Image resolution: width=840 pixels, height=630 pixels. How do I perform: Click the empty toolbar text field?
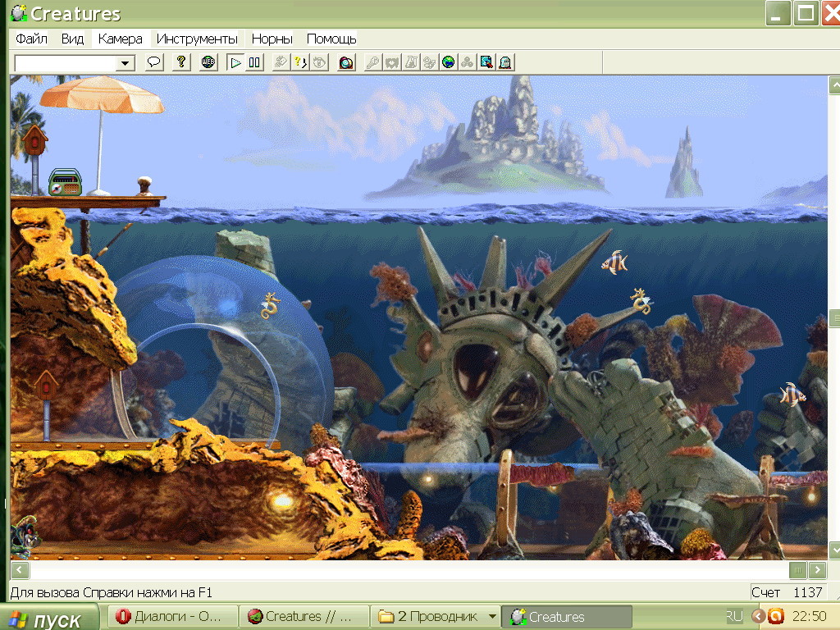tap(66, 63)
